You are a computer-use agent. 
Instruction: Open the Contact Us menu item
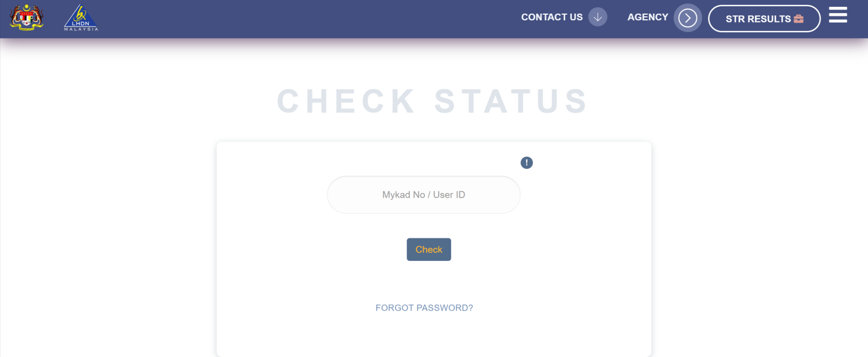[552, 17]
